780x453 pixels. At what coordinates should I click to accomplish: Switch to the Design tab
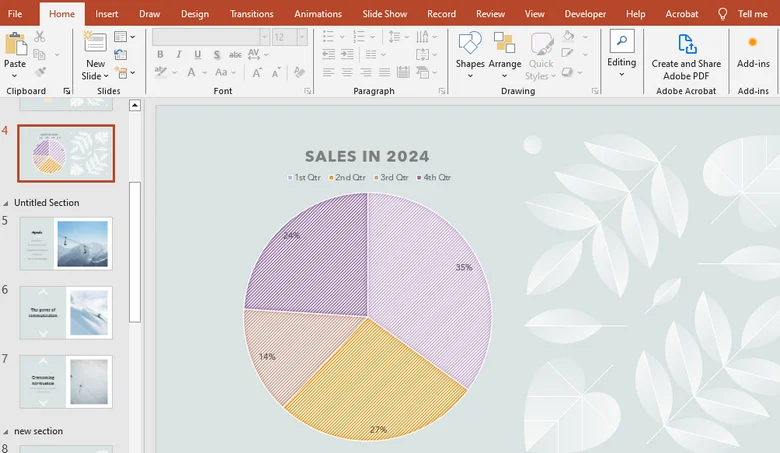click(x=195, y=14)
